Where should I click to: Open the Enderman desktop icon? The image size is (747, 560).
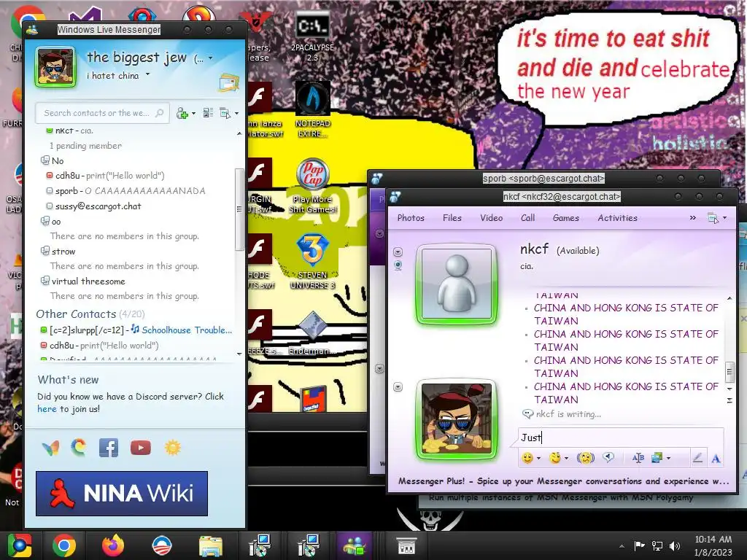point(312,333)
